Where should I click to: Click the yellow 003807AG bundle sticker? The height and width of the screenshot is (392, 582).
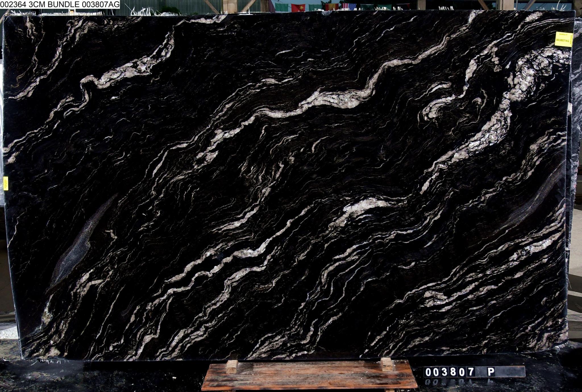(x=564, y=39)
